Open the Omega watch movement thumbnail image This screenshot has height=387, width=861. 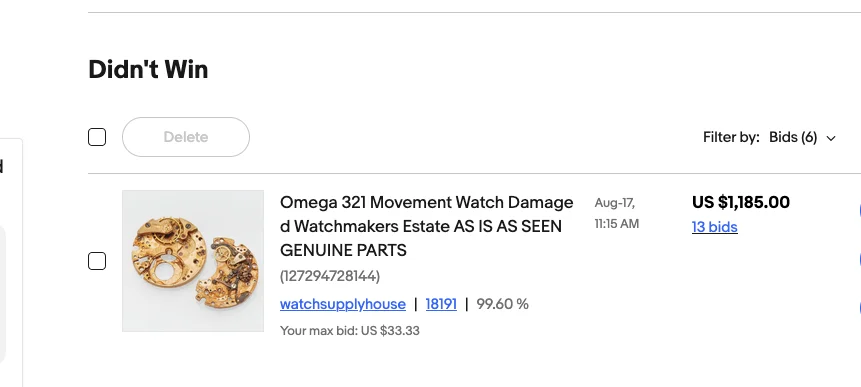[193, 261]
